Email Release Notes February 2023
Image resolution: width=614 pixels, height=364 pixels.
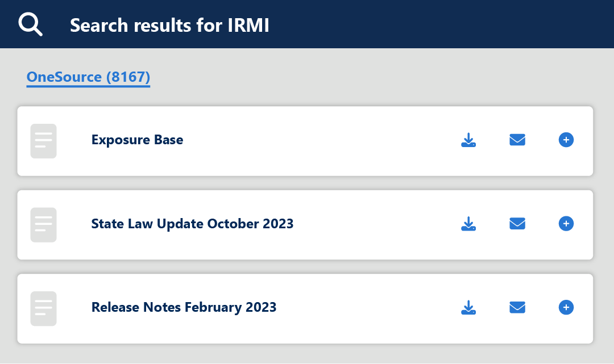[517, 308]
